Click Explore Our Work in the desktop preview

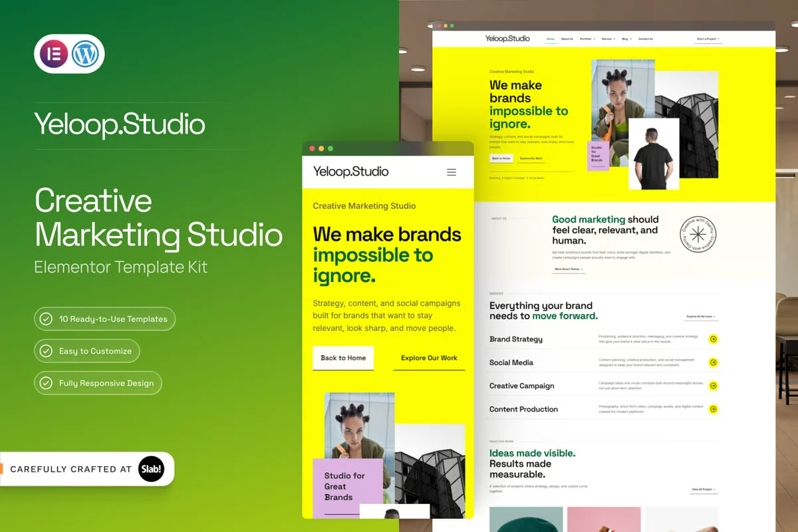click(x=532, y=158)
